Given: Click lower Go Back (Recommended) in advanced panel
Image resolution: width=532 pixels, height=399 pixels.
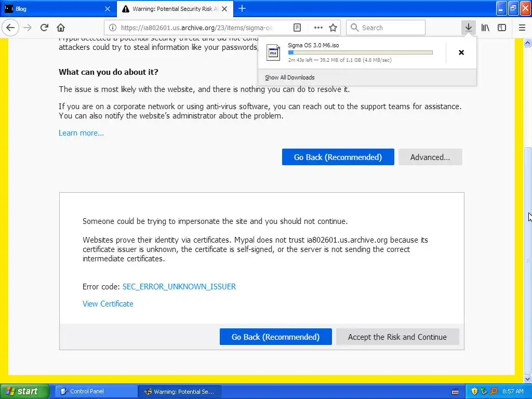Looking at the screenshot, I should pos(275,337).
